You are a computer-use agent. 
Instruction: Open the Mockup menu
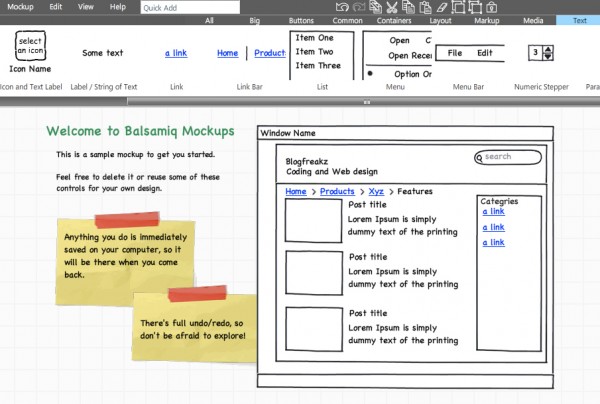20,7
